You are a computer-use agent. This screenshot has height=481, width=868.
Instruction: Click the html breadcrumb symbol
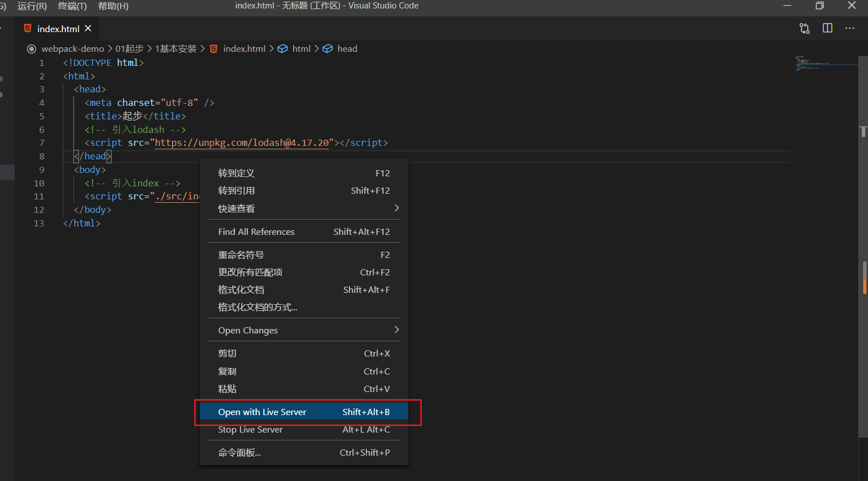click(302, 49)
